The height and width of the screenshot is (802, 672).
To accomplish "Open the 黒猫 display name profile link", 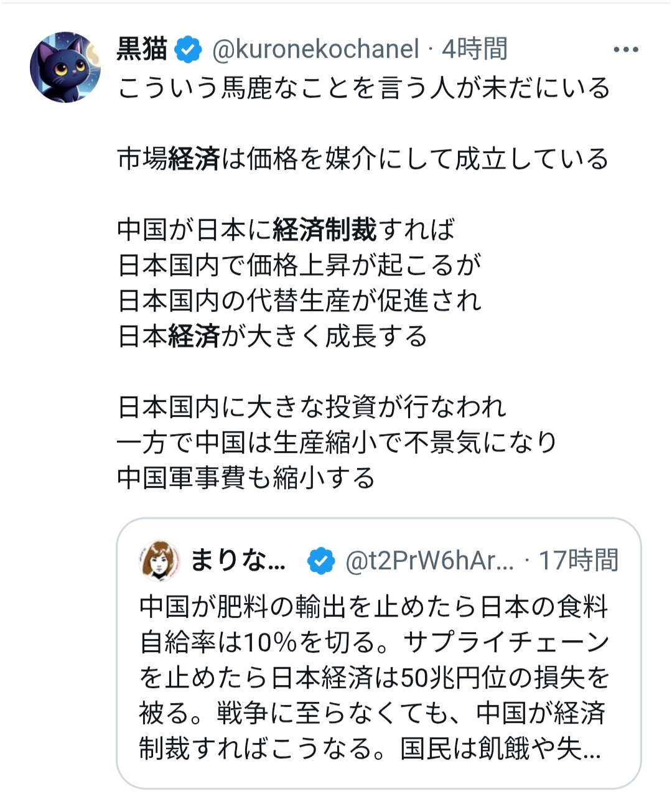I will coord(142,49).
